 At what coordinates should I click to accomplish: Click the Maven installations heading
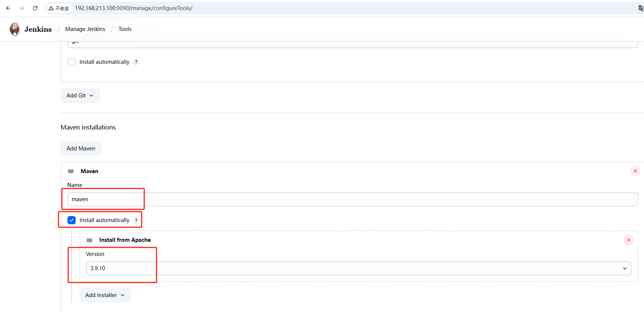click(88, 127)
